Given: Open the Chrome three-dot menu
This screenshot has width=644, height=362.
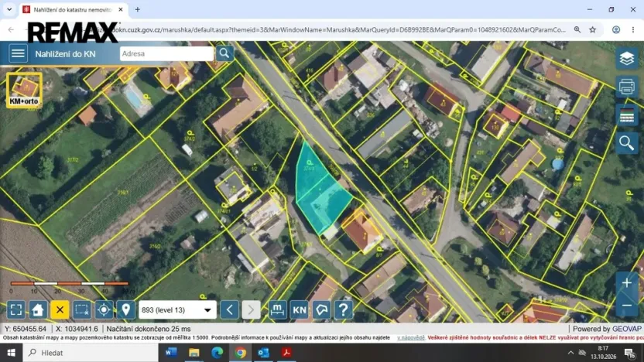Looking at the screenshot, I should point(633,29).
